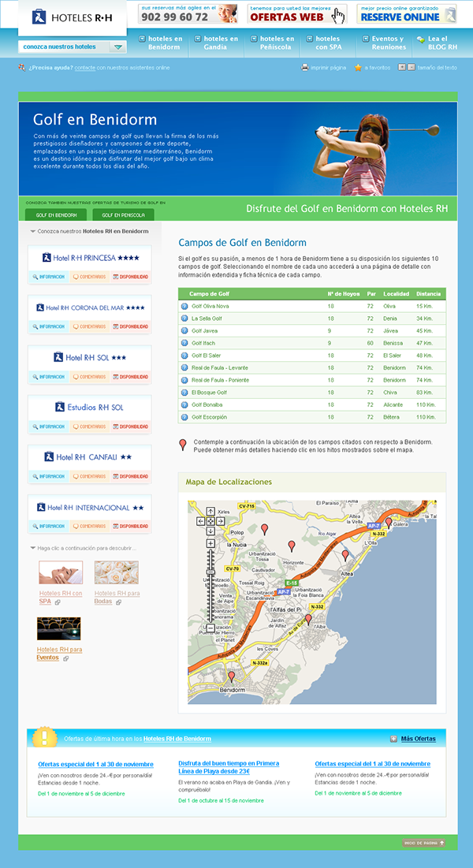The width and height of the screenshot is (473, 868).
Task: Click the contacte link for online help
Action: click(x=84, y=68)
